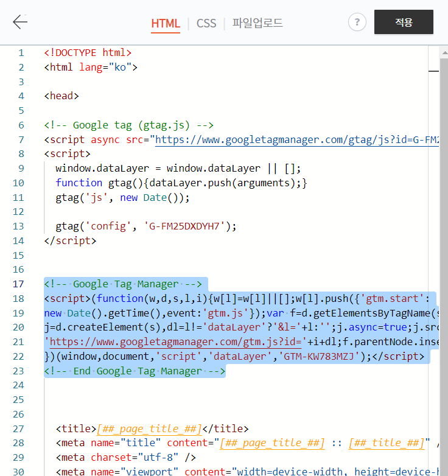The image size is (448, 476).
Task: Open the 파일업로드 tab
Action: point(257,23)
